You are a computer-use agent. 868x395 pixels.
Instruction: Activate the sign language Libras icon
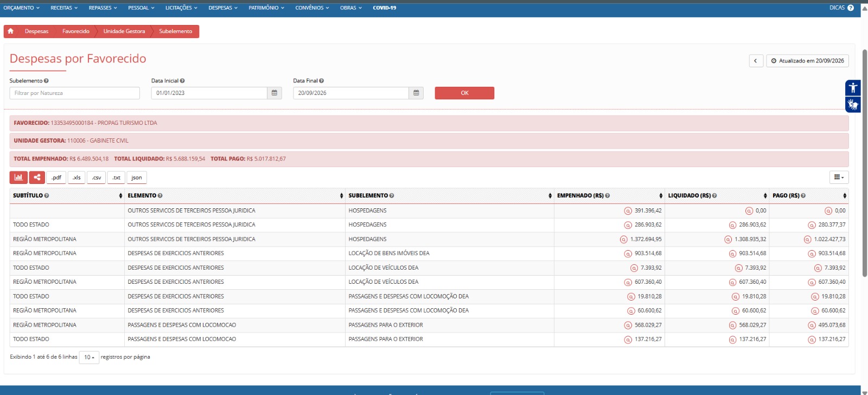[853, 104]
